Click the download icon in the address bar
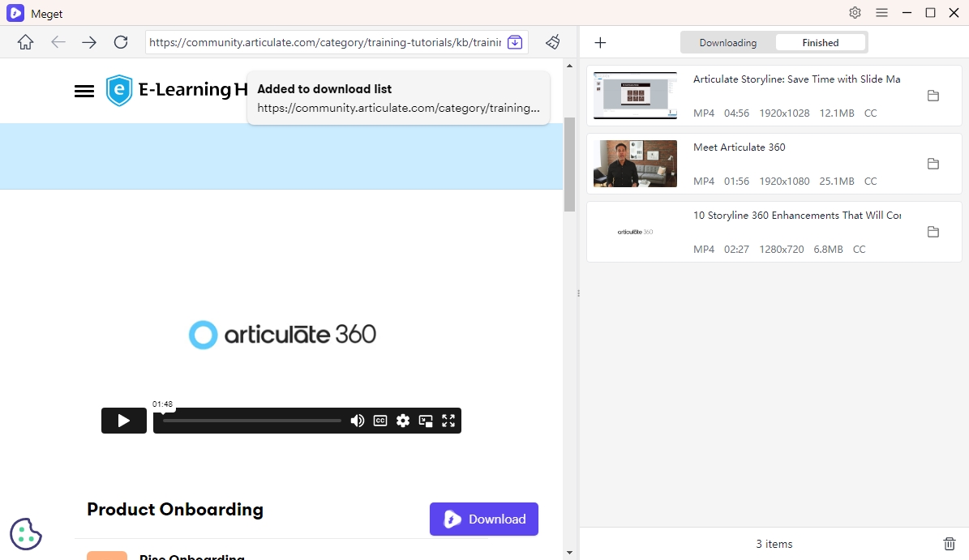 [515, 42]
